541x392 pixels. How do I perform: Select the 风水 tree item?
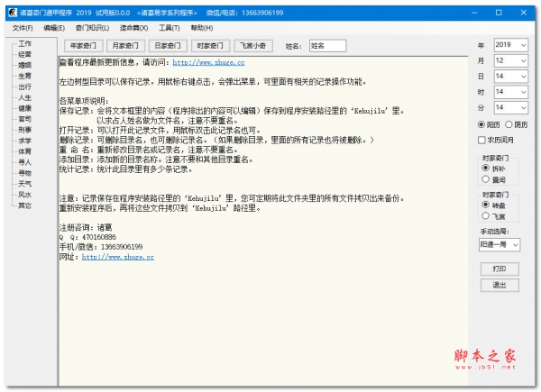[25, 195]
